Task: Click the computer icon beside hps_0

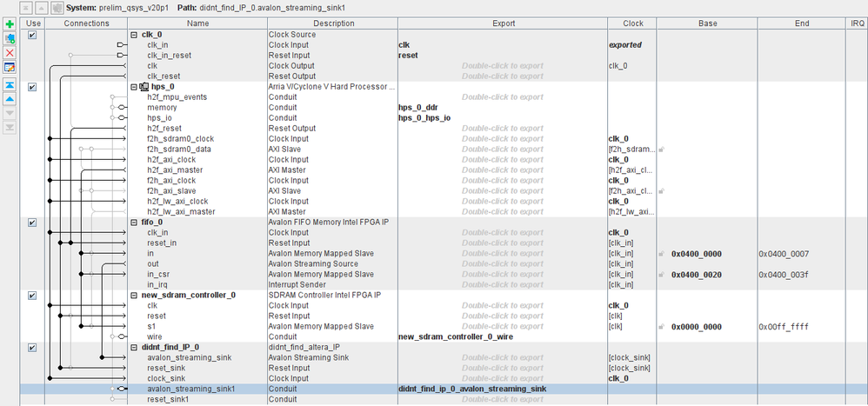Action: [144, 87]
